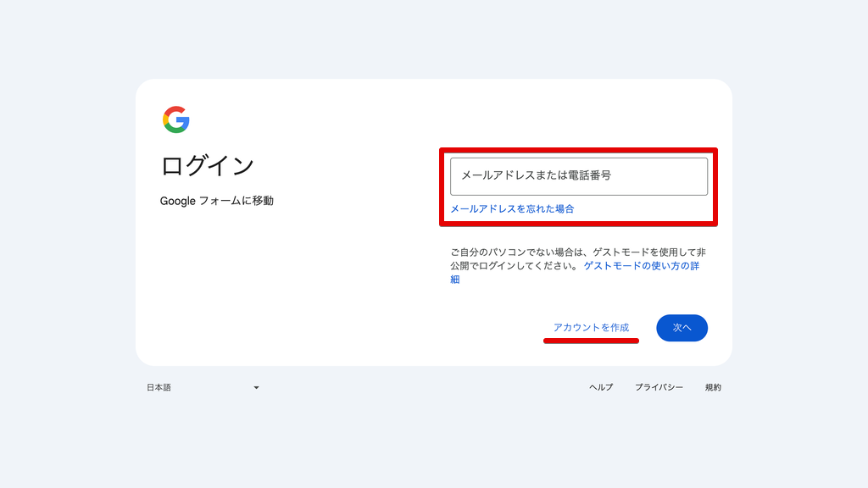Open the ゲストモードの使い方の詳細 link

[x=641, y=265]
